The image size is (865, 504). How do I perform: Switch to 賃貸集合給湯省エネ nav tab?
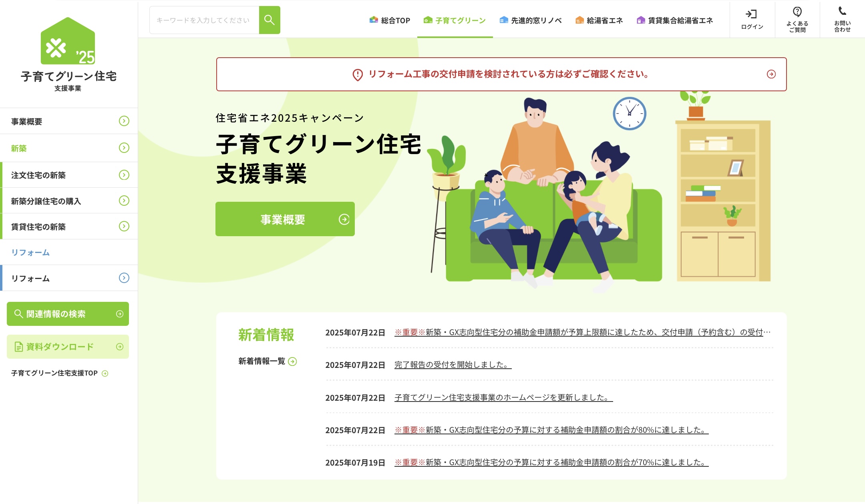[x=675, y=20]
